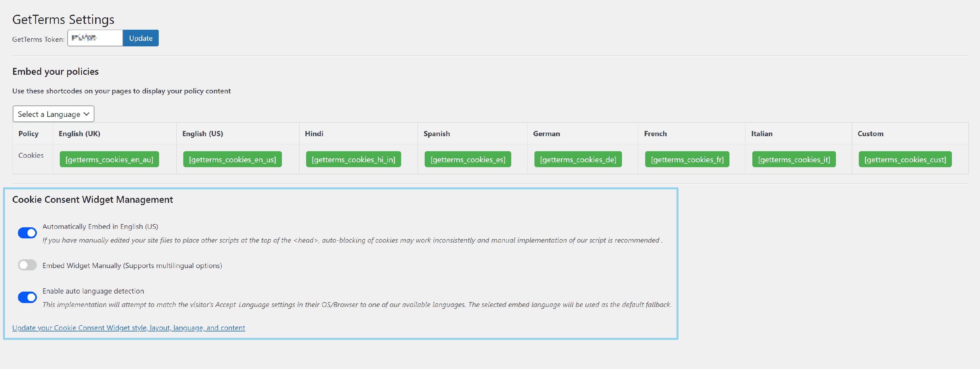
Task: Click the getterms_cookies_hi_in shortcode button
Action: [x=353, y=159]
